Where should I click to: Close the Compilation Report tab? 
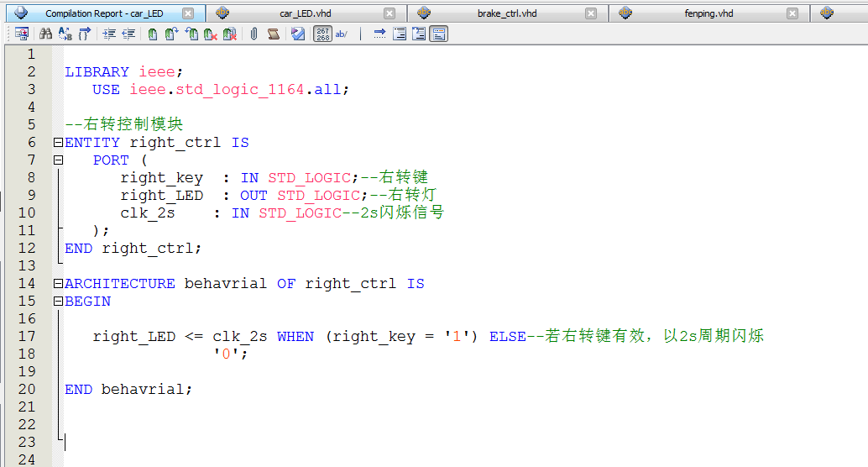coord(188,13)
